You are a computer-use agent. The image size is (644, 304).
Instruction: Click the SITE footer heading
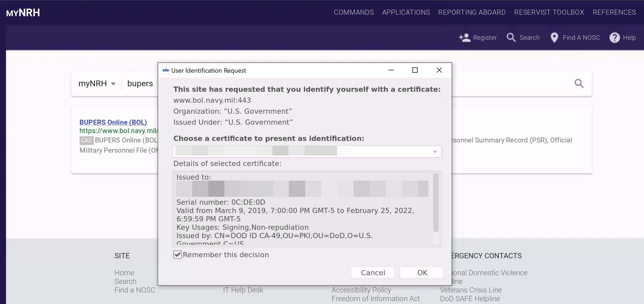click(x=122, y=256)
